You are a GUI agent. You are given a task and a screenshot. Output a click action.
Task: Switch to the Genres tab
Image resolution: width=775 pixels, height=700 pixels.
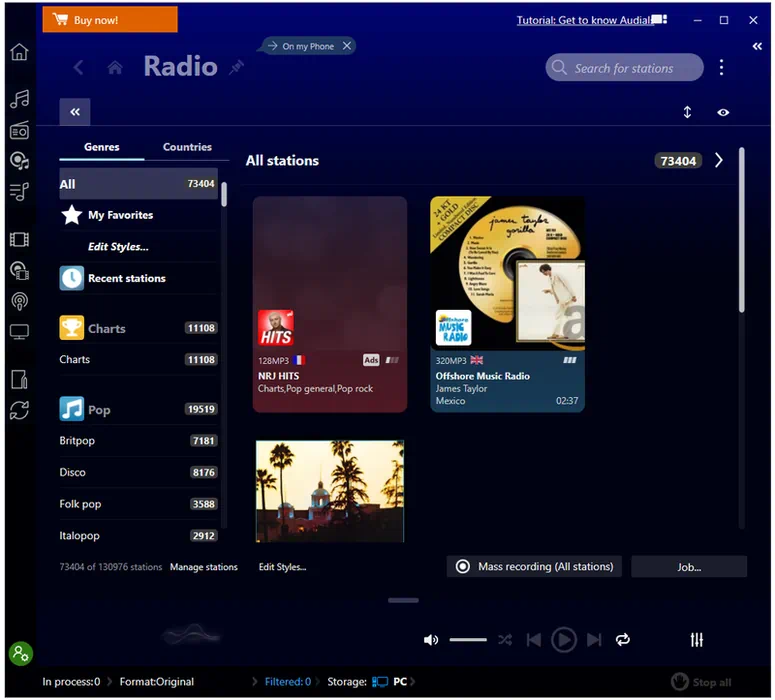point(101,147)
